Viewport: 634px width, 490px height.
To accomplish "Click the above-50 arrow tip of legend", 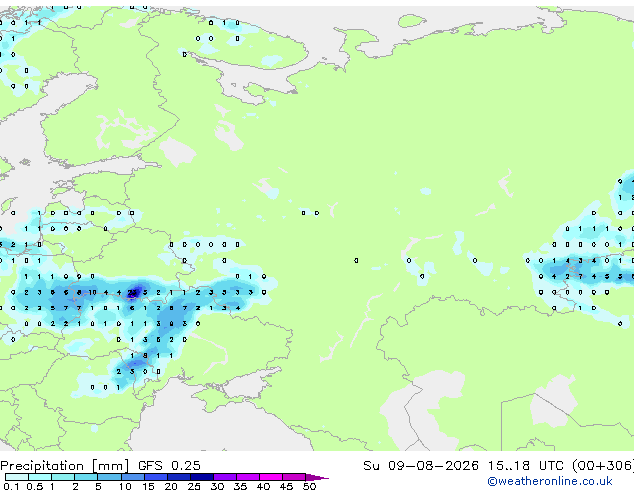I will (317, 477).
